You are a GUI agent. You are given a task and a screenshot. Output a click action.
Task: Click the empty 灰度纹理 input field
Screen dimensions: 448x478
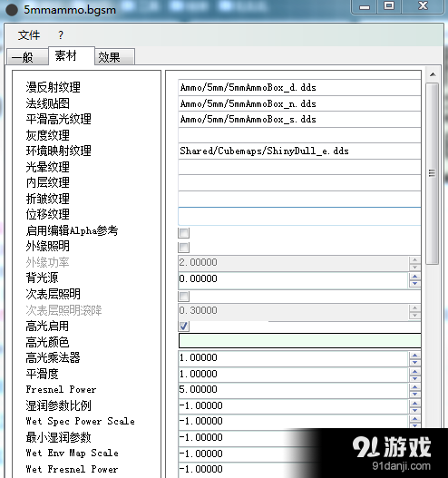(x=299, y=135)
